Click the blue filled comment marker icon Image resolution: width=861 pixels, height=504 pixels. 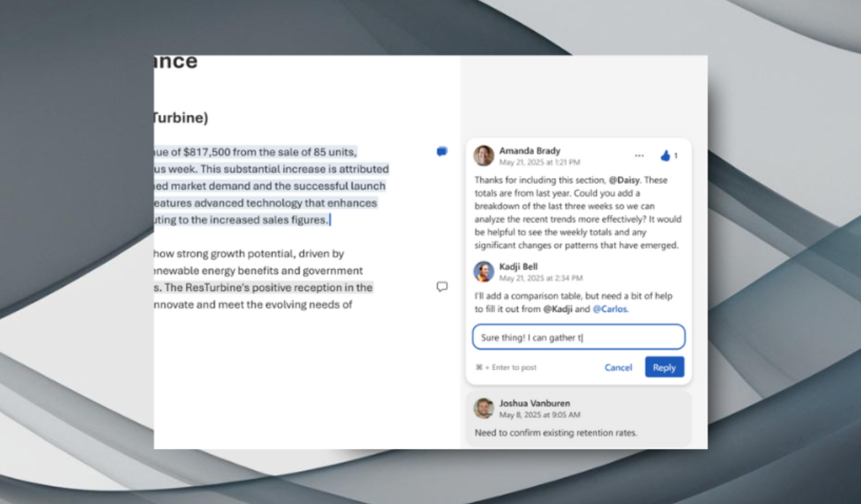(442, 152)
